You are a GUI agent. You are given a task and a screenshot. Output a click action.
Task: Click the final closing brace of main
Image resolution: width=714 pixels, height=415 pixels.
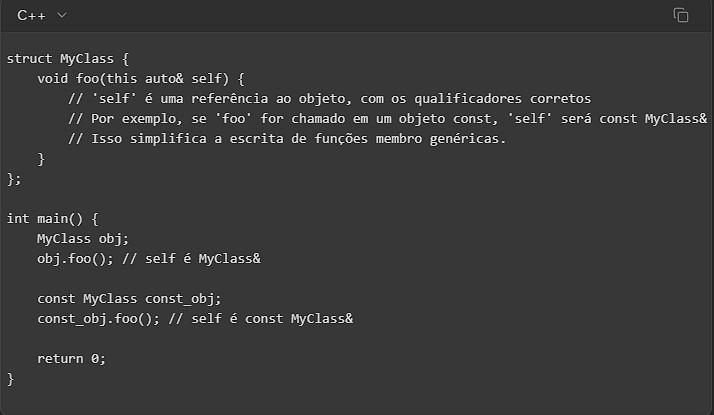point(11,378)
